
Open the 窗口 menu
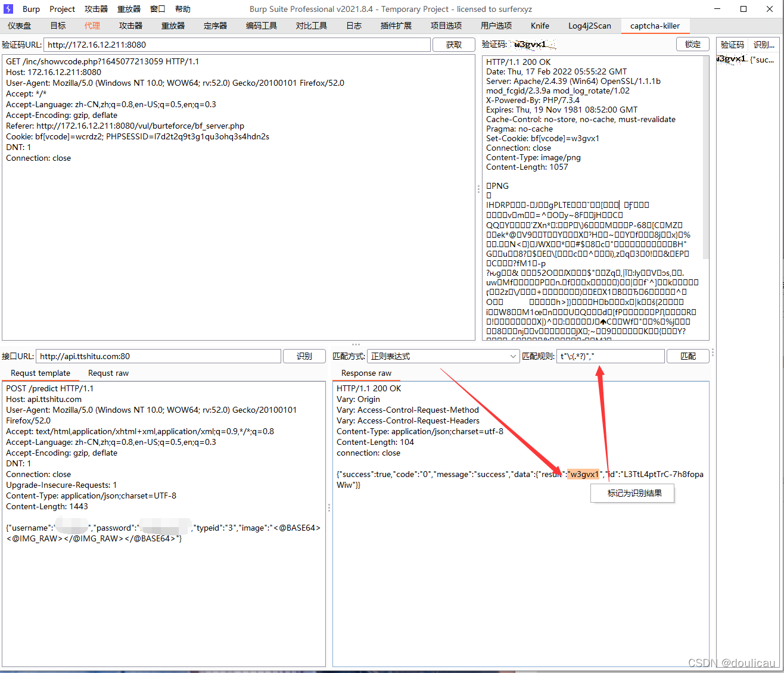158,9
